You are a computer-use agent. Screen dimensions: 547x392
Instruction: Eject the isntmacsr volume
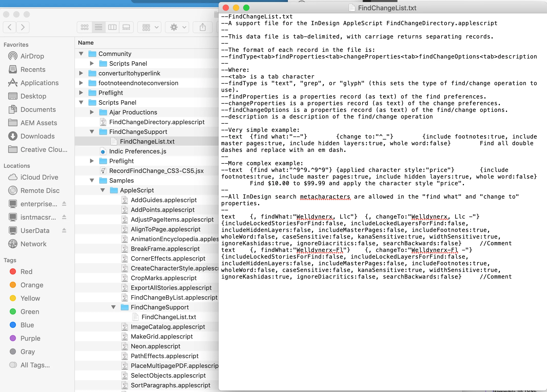pos(64,217)
